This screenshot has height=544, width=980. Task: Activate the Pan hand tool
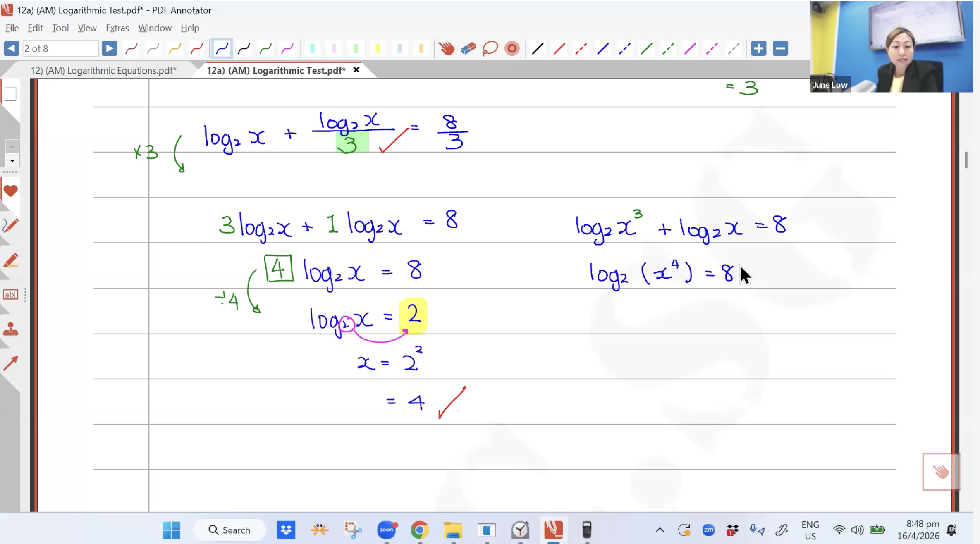(447, 49)
